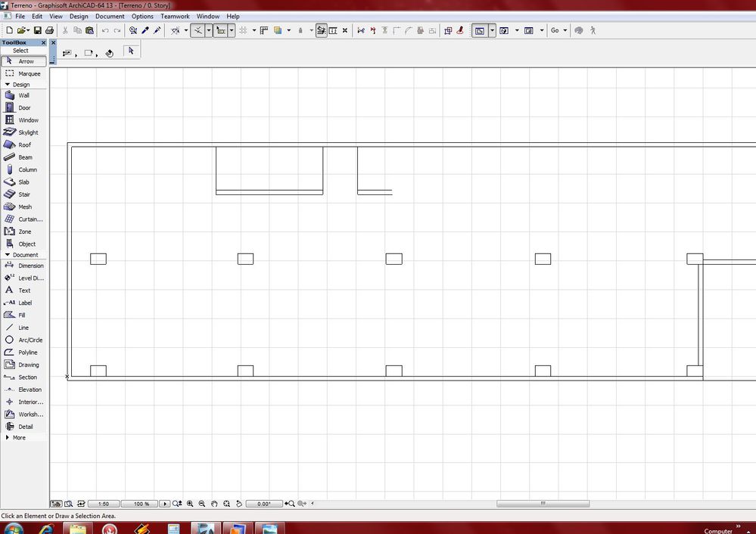This screenshot has width=756, height=534.
Task: Select the Wall tool in ToolBox
Action: tap(23, 95)
